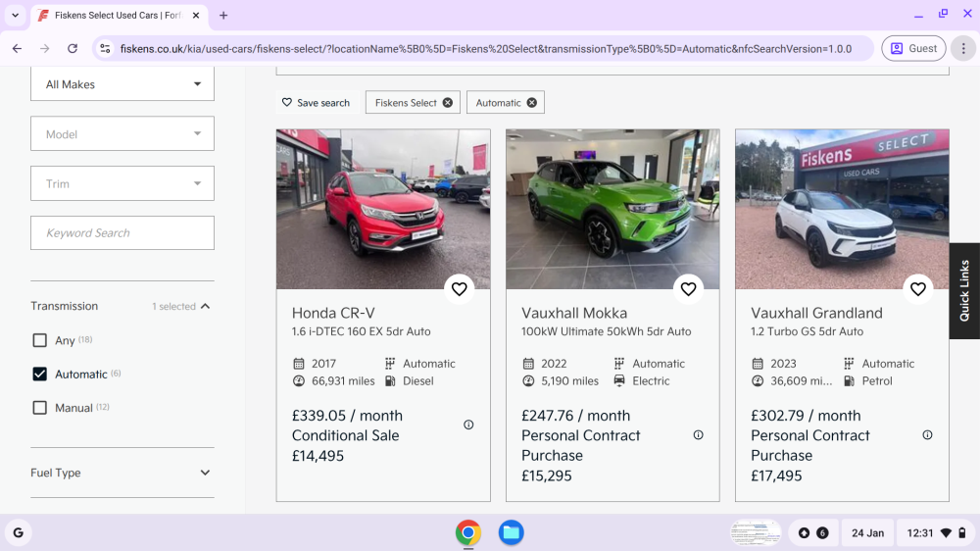Open the Vauxhall Grandland photo
The width and height of the screenshot is (980, 551).
point(842,209)
